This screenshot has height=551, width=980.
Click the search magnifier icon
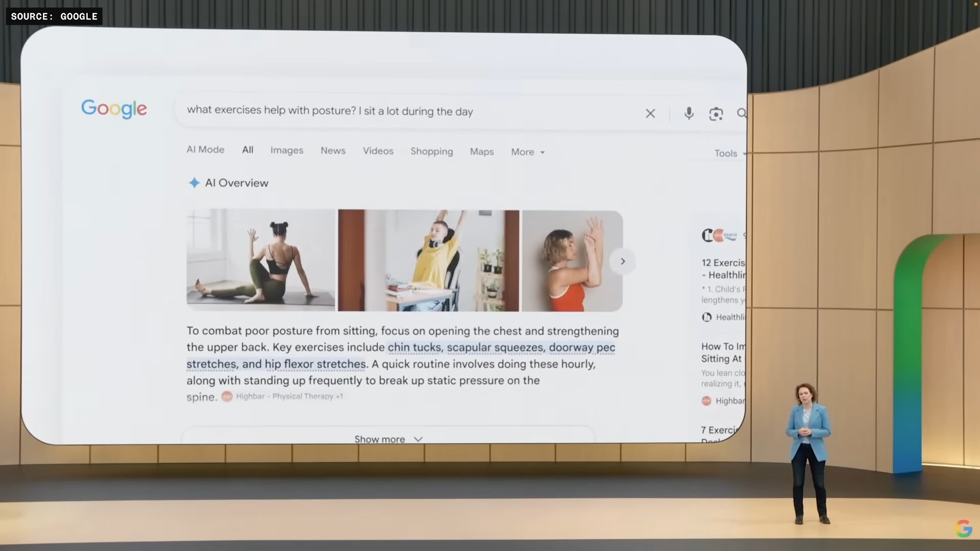coord(742,113)
